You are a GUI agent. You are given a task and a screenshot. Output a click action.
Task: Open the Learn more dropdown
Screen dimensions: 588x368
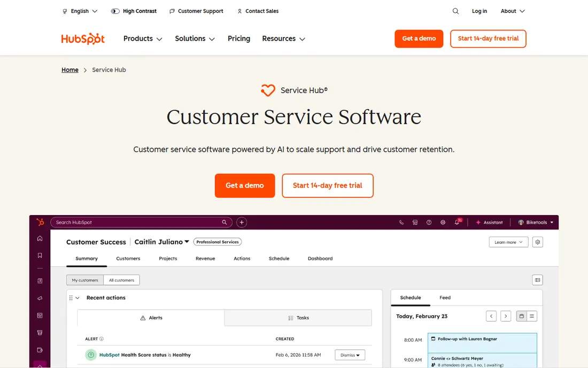click(x=508, y=242)
